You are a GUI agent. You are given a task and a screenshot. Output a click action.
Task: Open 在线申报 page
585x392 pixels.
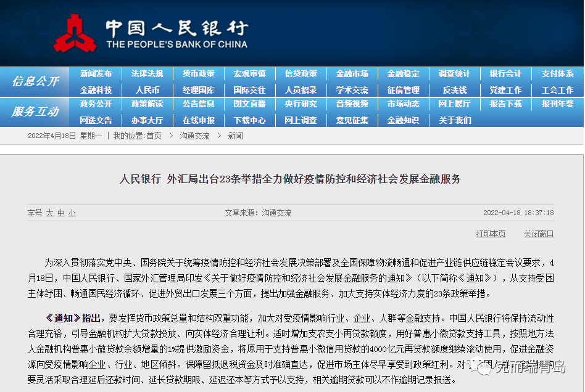(x=199, y=120)
